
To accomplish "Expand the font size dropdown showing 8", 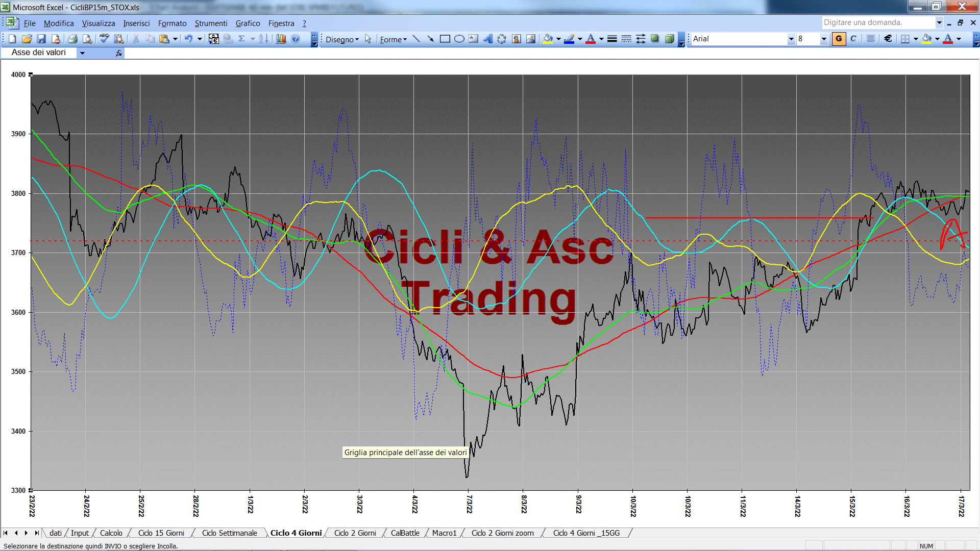I will [824, 39].
